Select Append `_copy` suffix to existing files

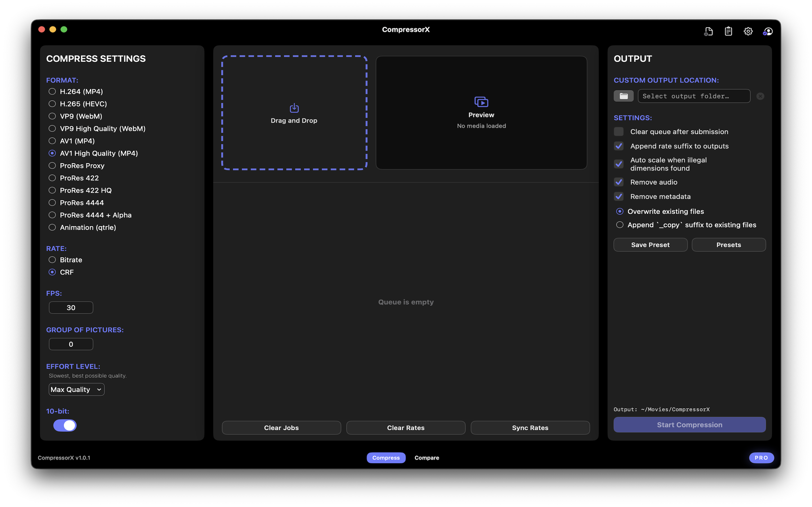click(x=619, y=225)
